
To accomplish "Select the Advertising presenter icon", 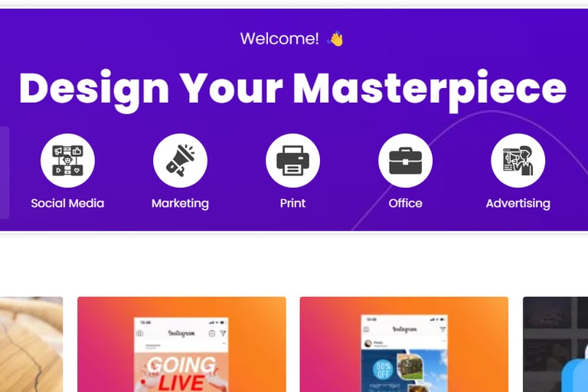I will pos(518,161).
